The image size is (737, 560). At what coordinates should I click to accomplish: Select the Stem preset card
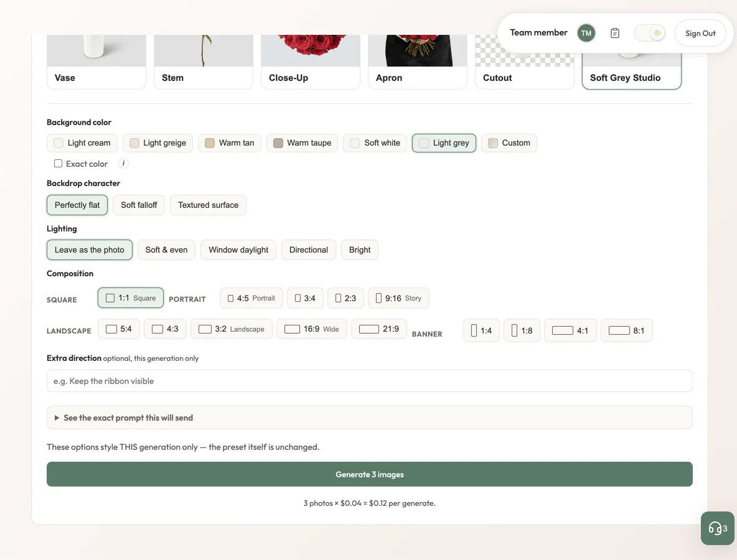coord(204,62)
